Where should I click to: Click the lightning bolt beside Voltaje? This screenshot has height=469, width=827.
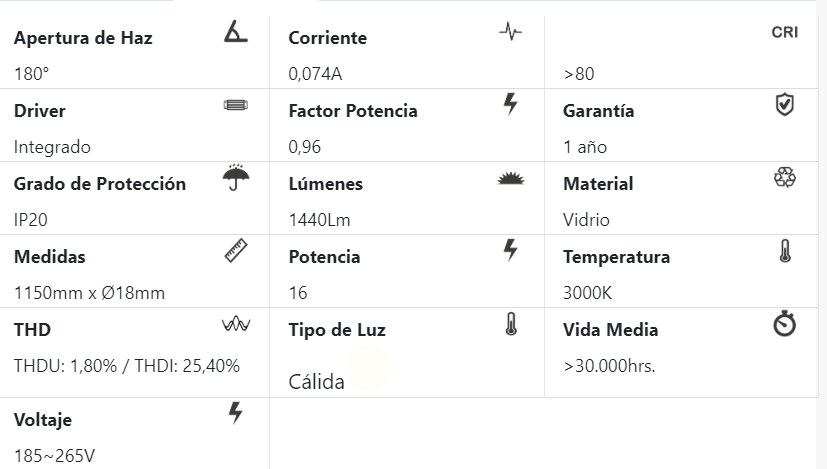[236, 413]
